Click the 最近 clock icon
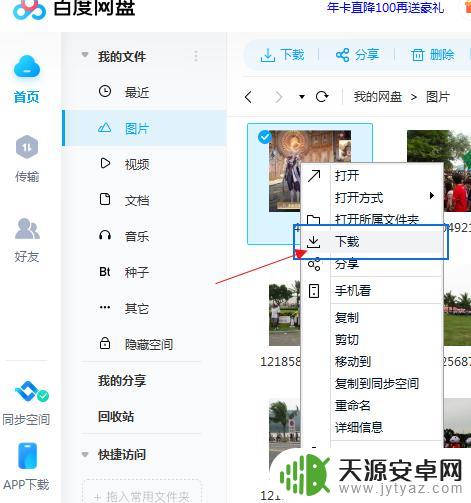The width and height of the screenshot is (471, 503). [x=105, y=91]
